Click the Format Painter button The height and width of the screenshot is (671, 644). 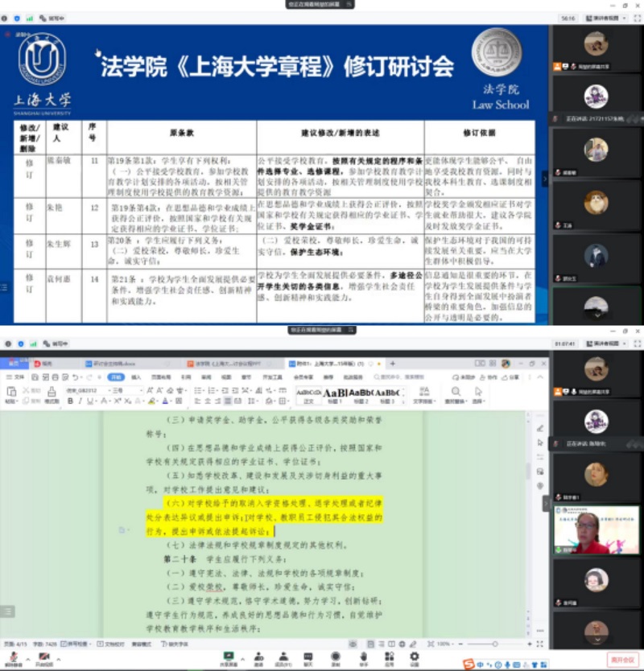click(x=51, y=396)
